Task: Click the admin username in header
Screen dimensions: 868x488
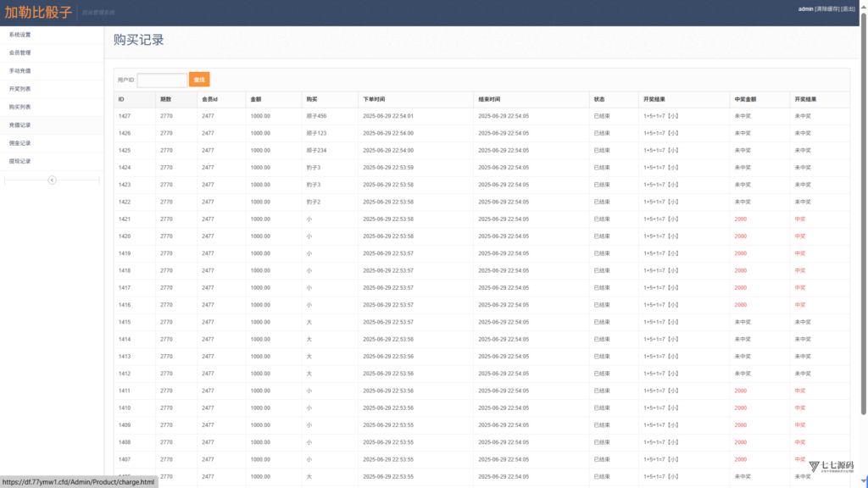Action: tap(805, 8)
